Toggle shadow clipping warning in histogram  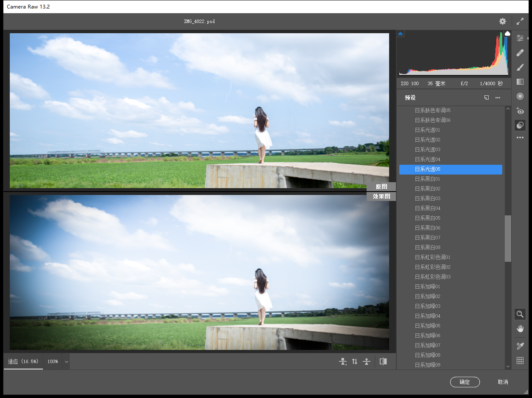click(x=401, y=33)
